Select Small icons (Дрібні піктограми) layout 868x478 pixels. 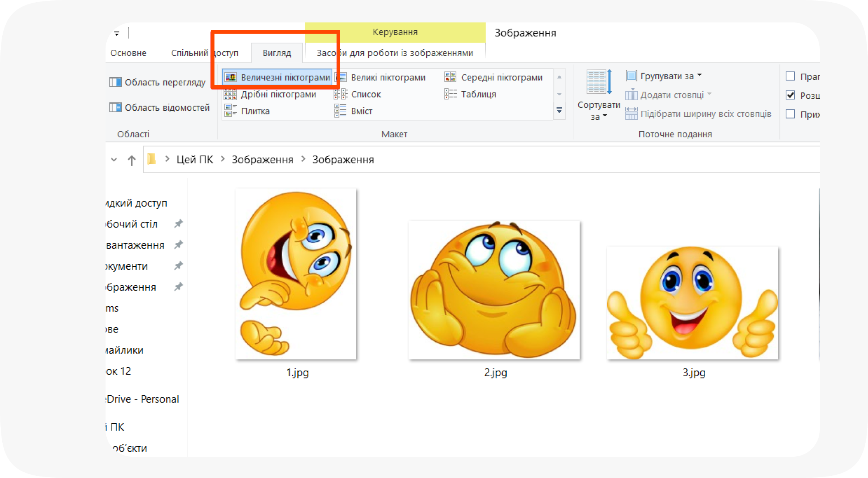click(270, 94)
